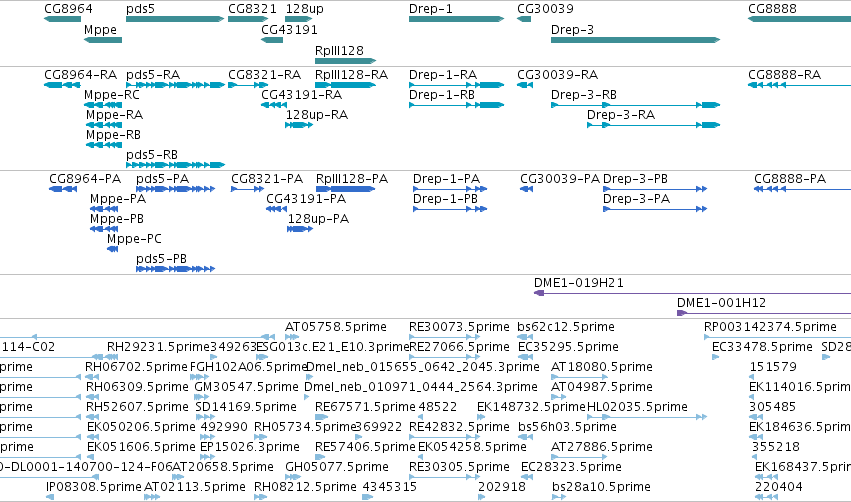The image size is (851, 502).
Task: Select the CG8888-RA transcript
Action: point(799,85)
